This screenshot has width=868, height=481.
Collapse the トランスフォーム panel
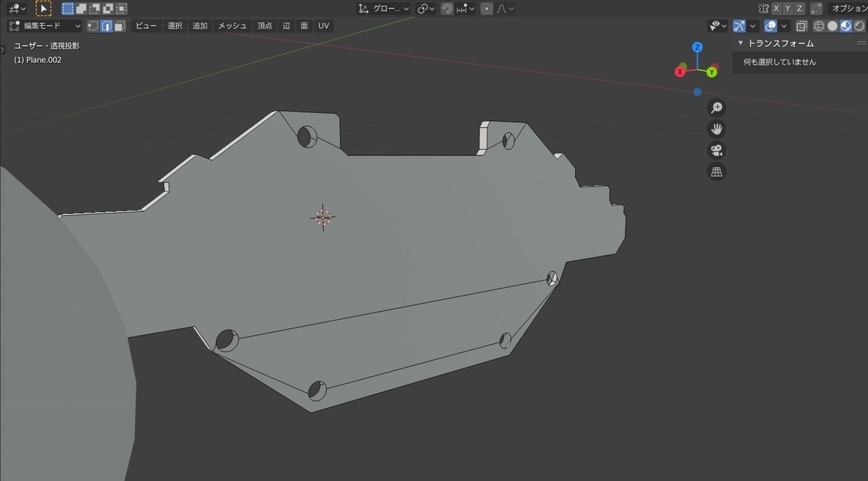(x=741, y=43)
